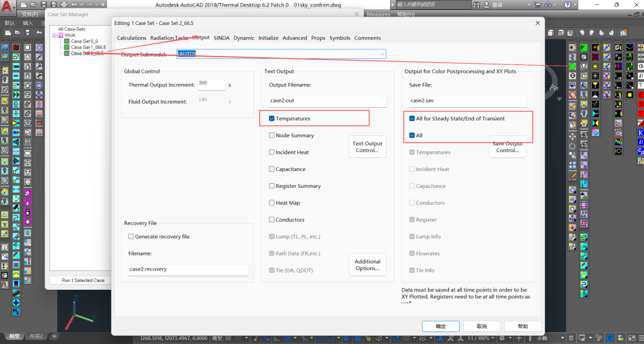Image resolution: width=644 pixels, height=344 pixels.
Task: Click the shopping cart Autodesk App Store icon
Action: pos(537,5)
